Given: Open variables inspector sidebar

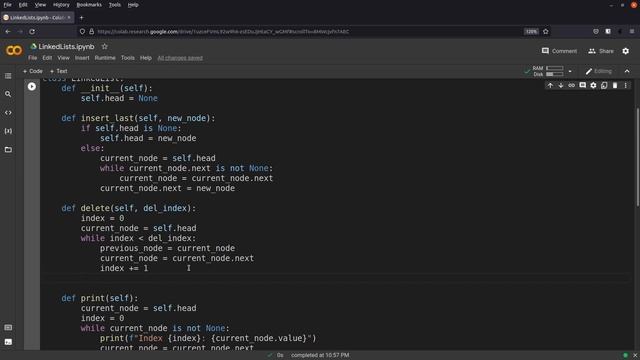Looking at the screenshot, I should click(8, 131).
